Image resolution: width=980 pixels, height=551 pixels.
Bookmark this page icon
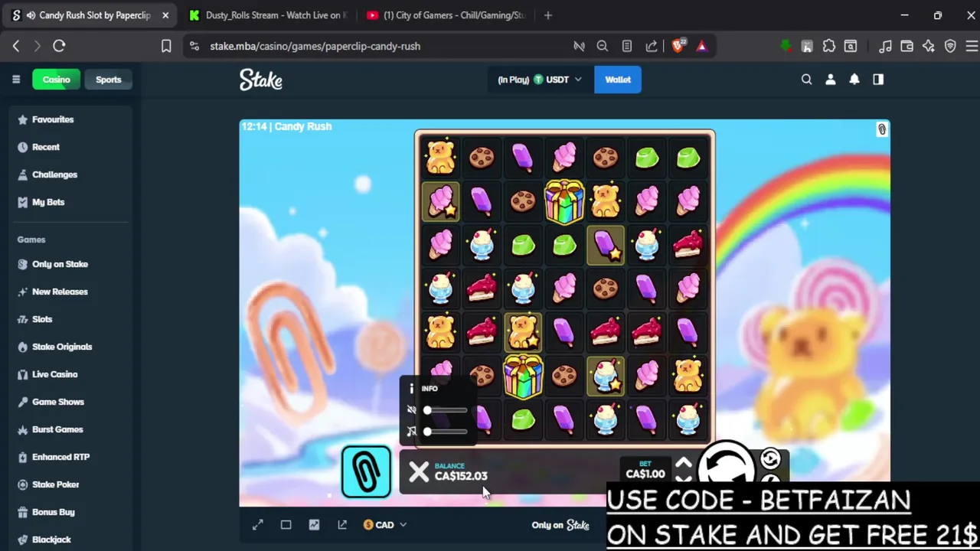166,46
